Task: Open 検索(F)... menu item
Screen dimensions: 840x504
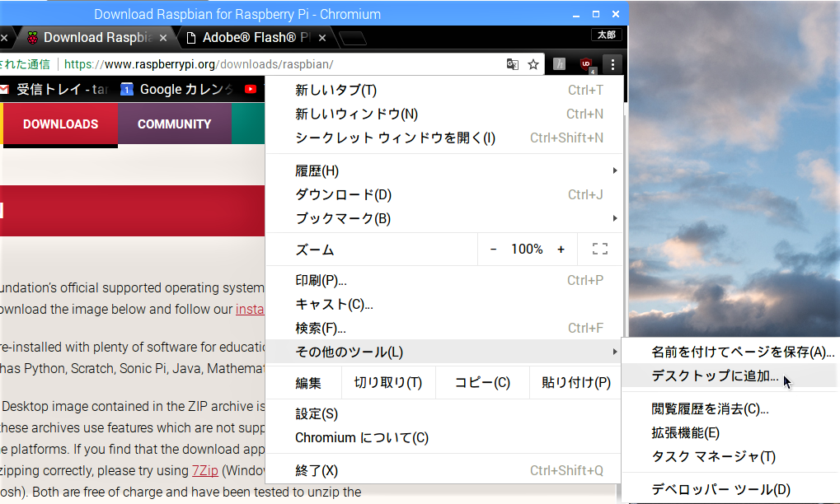Action: (x=444, y=328)
